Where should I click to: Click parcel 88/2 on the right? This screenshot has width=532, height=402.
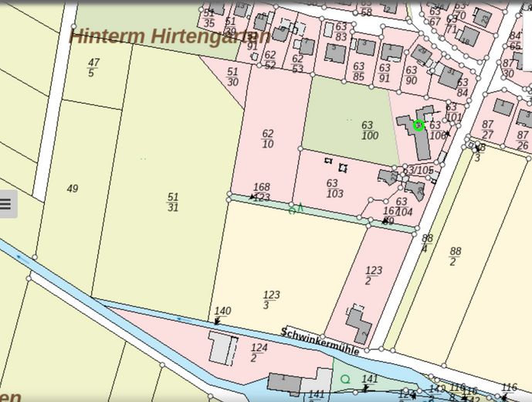(x=455, y=257)
